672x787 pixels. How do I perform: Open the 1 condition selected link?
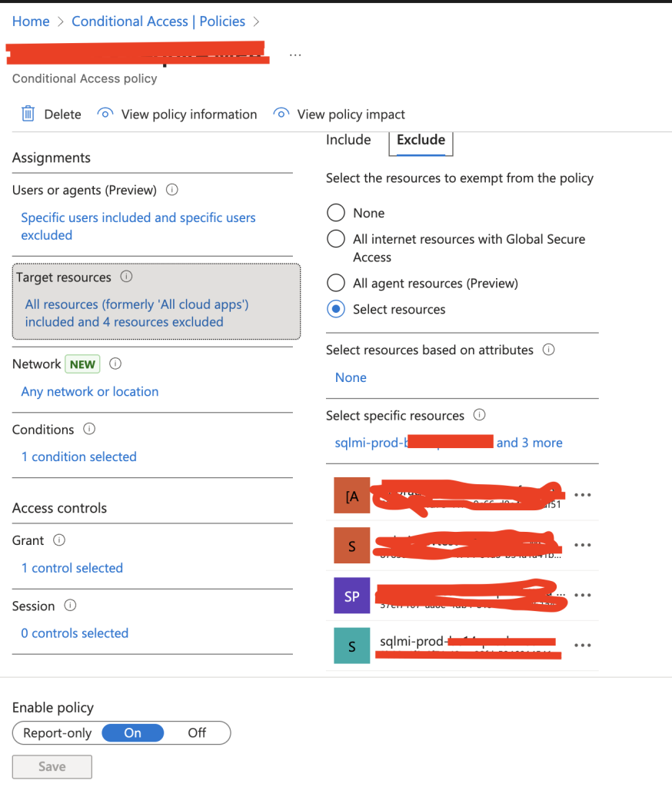(78, 457)
